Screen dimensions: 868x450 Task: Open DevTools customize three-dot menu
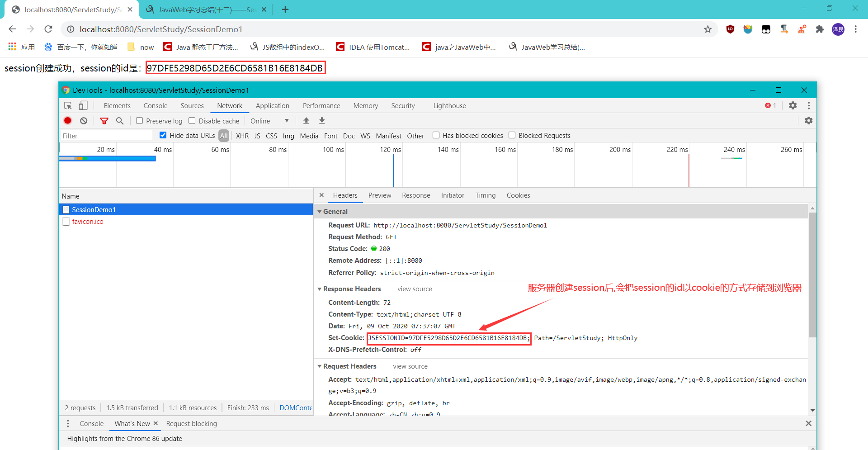809,105
